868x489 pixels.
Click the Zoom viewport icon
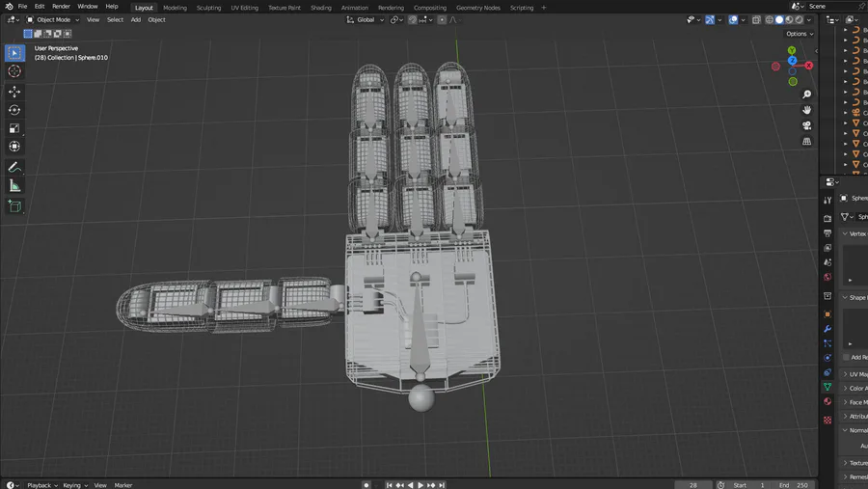[807, 95]
